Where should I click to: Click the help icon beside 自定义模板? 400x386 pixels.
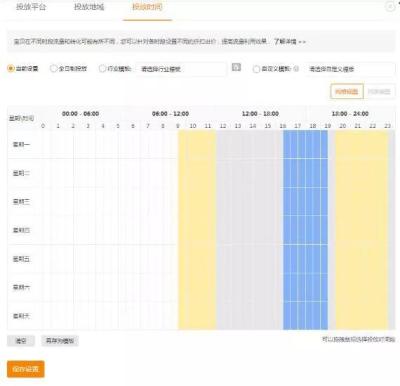click(x=296, y=69)
